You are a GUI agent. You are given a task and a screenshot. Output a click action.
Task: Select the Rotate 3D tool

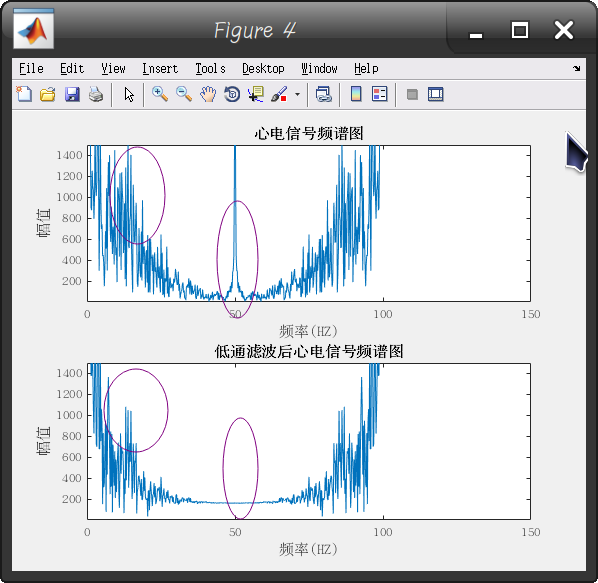click(232, 94)
